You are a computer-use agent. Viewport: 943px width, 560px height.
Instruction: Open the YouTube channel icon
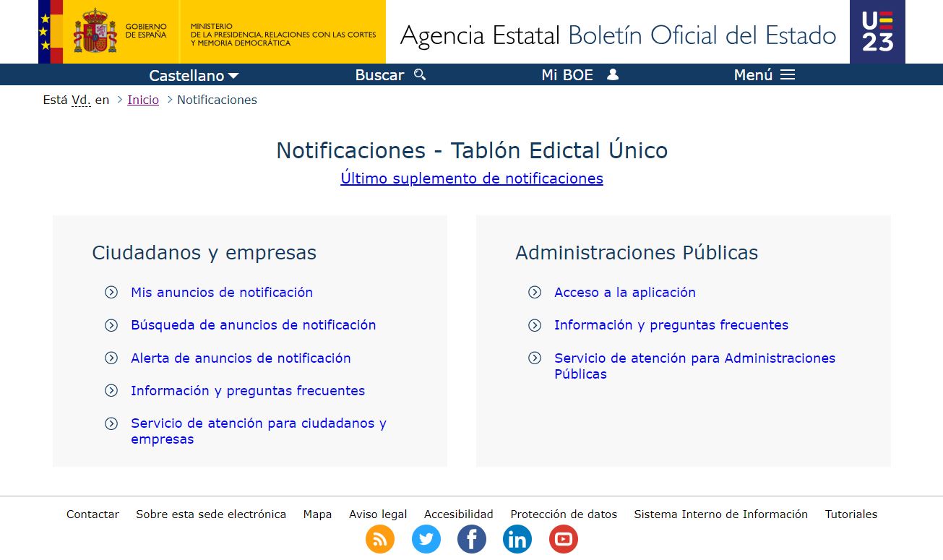[564, 539]
